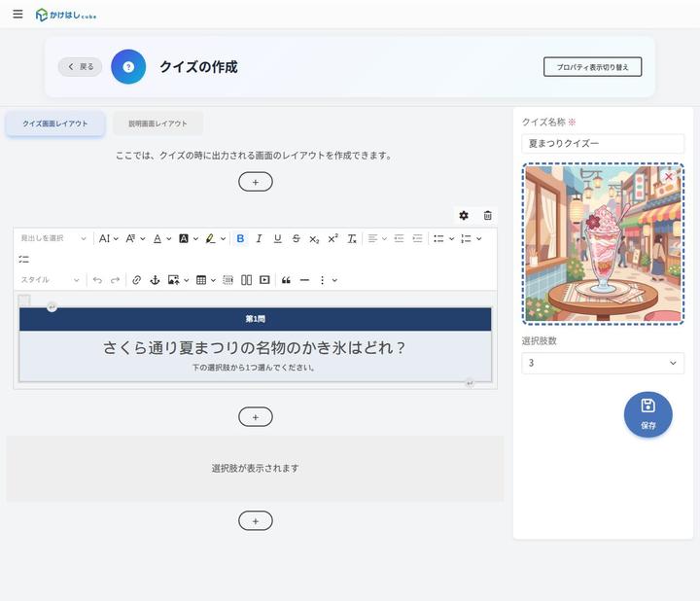Insert a block quote
This screenshot has height=601, width=700.
tap(286, 280)
